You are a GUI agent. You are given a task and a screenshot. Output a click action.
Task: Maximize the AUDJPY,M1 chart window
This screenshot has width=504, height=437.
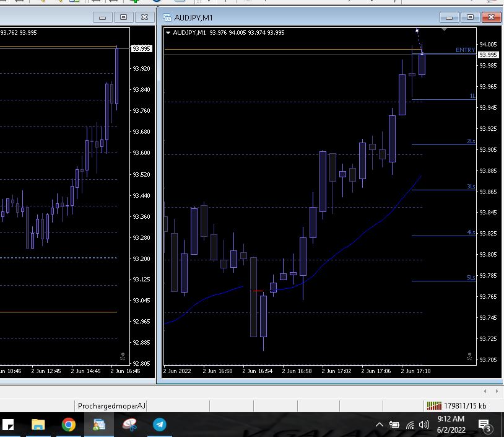coord(470,17)
